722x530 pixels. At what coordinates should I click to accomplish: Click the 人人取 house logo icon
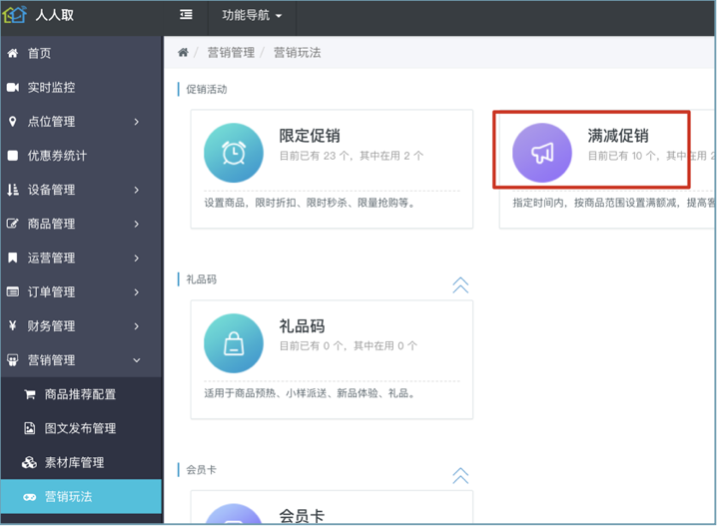pos(14,15)
